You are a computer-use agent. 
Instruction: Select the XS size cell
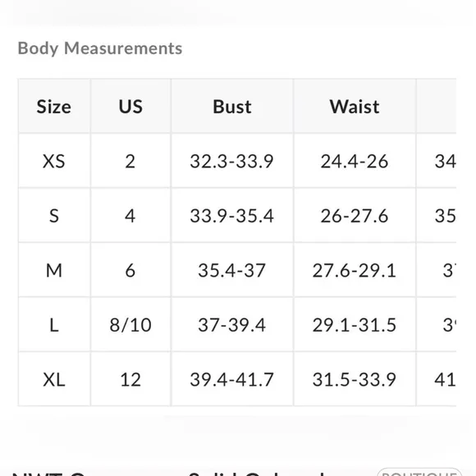click(54, 161)
